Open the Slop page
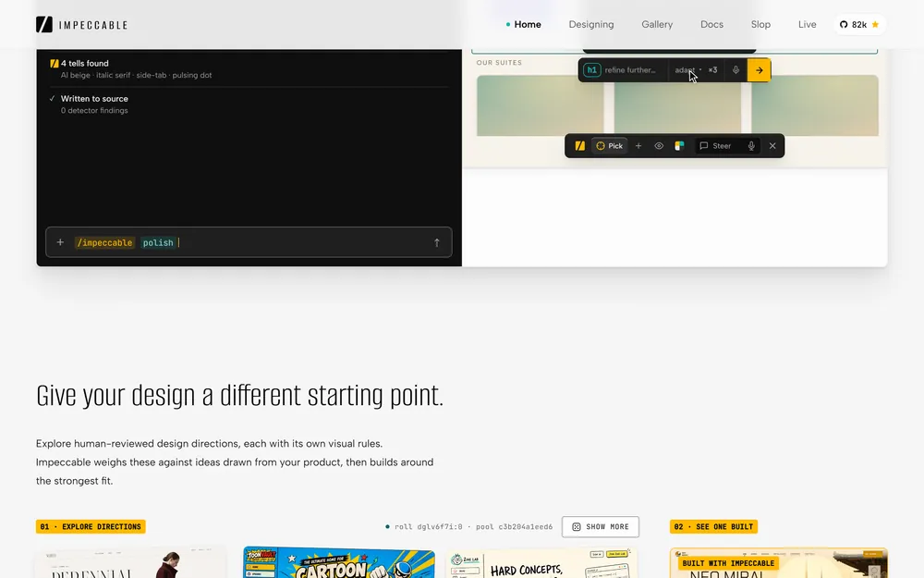924x578 pixels. coord(760,25)
